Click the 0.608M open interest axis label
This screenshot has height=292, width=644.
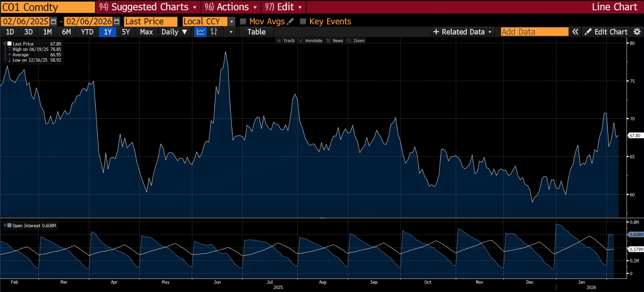pyautogui.click(x=636, y=234)
